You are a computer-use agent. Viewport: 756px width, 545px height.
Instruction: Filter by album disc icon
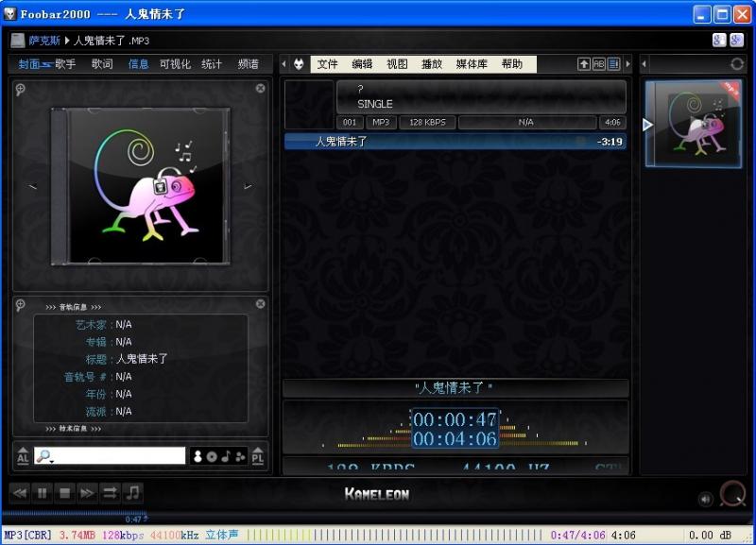(212, 456)
